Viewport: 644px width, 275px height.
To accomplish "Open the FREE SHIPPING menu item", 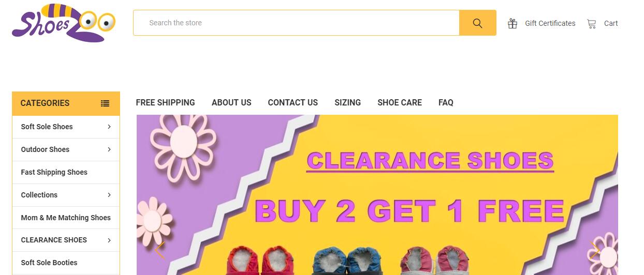I will point(165,102).
